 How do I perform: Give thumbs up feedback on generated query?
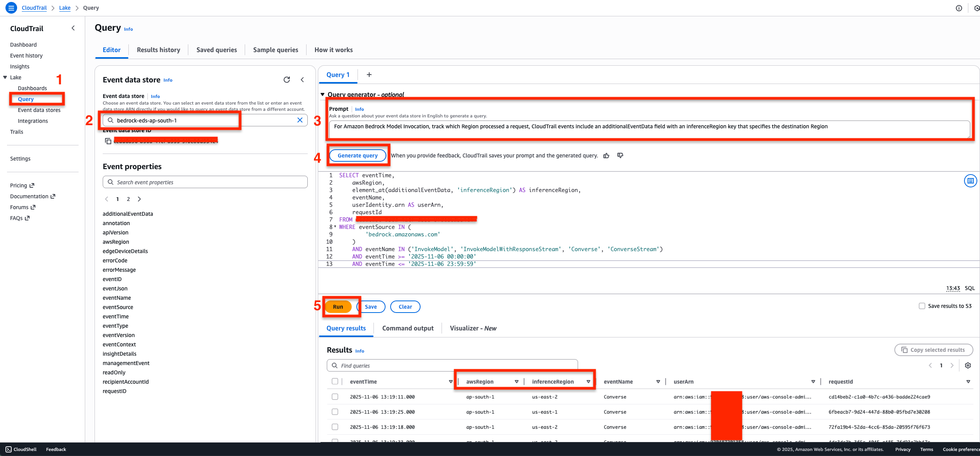606,155
